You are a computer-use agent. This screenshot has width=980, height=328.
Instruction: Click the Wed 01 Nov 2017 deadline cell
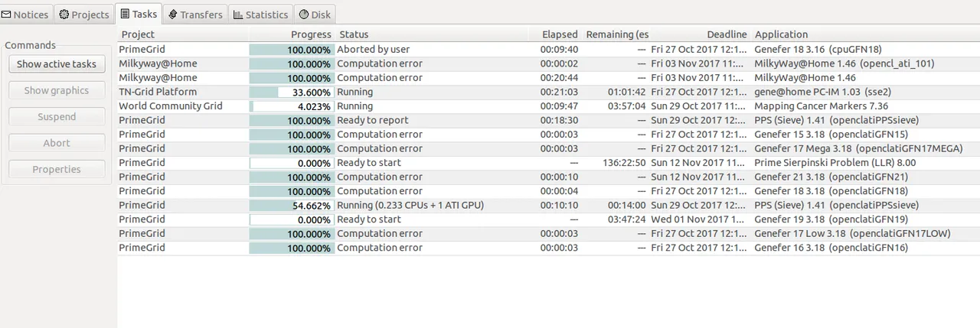click(x=698, y=219)
